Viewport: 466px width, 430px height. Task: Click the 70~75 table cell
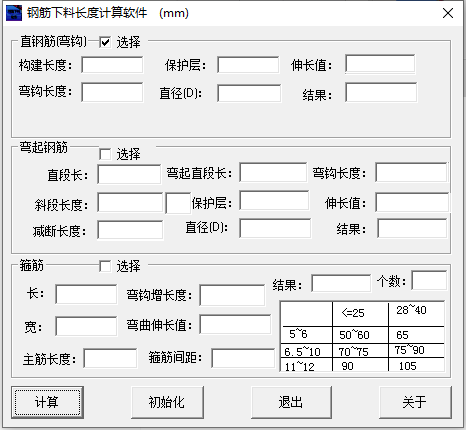tap(353, 352)
